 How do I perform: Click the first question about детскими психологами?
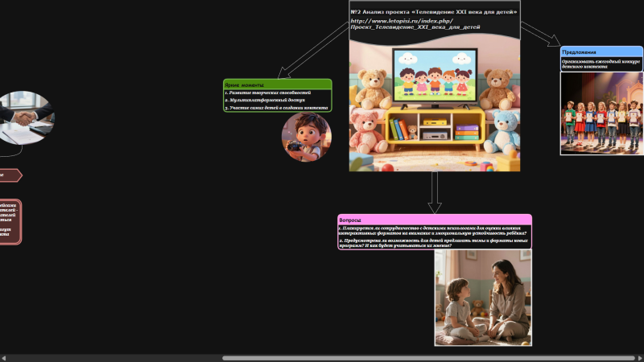coord(435,230)
